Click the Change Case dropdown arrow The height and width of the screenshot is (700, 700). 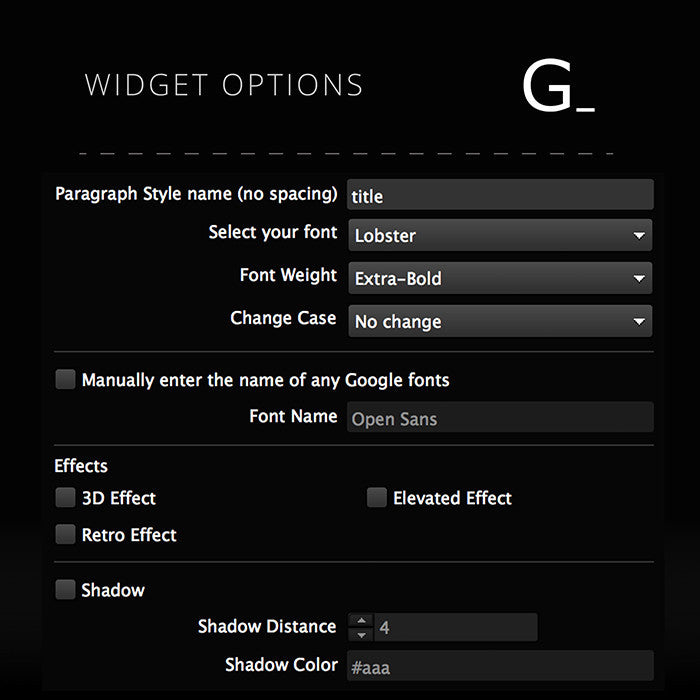tap(639, 321)
